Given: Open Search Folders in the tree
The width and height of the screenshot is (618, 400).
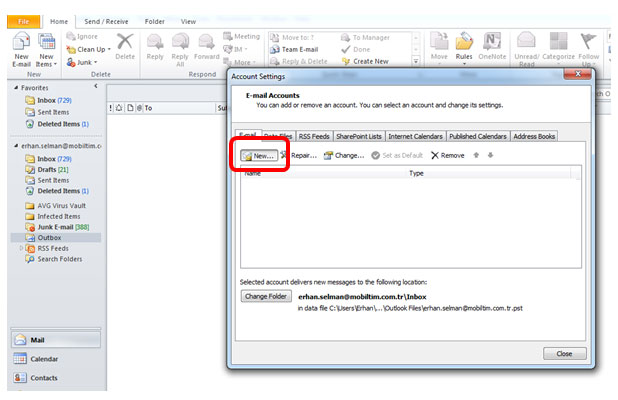Looking at the screenshot, I should pyautogui.click(x=54, y=259).
